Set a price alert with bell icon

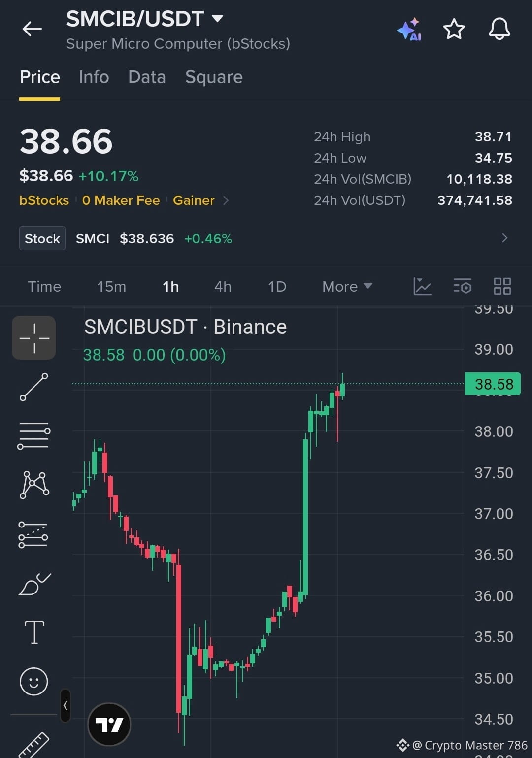tap(499, 29)
